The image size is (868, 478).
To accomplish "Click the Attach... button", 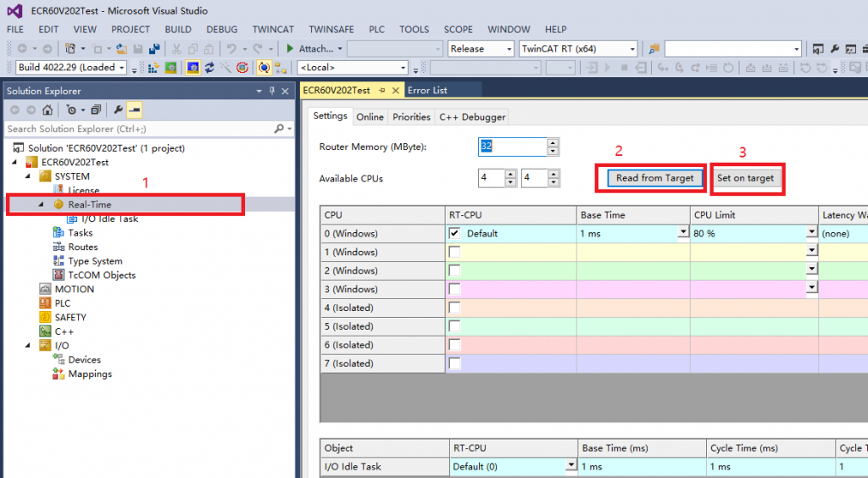I will point(314,48).
